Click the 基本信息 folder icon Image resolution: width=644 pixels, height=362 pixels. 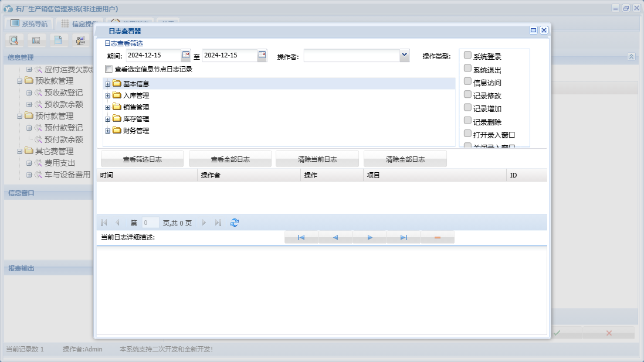(x=117, y=84)
